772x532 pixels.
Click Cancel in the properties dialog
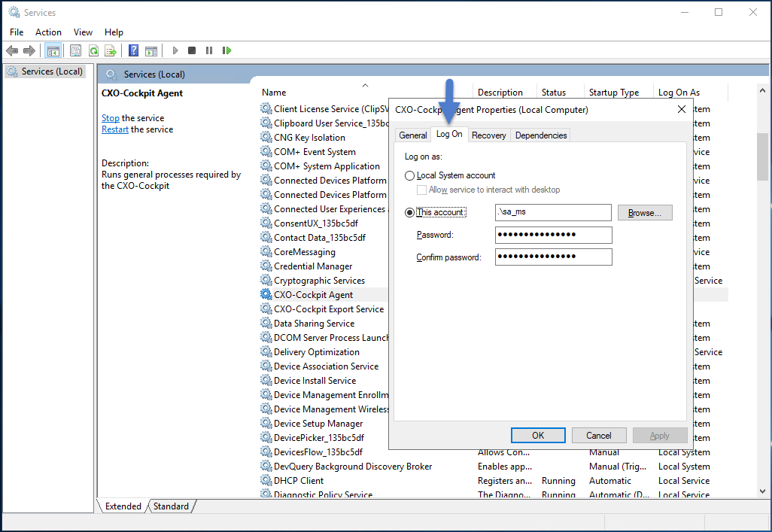tap(599, 436)
